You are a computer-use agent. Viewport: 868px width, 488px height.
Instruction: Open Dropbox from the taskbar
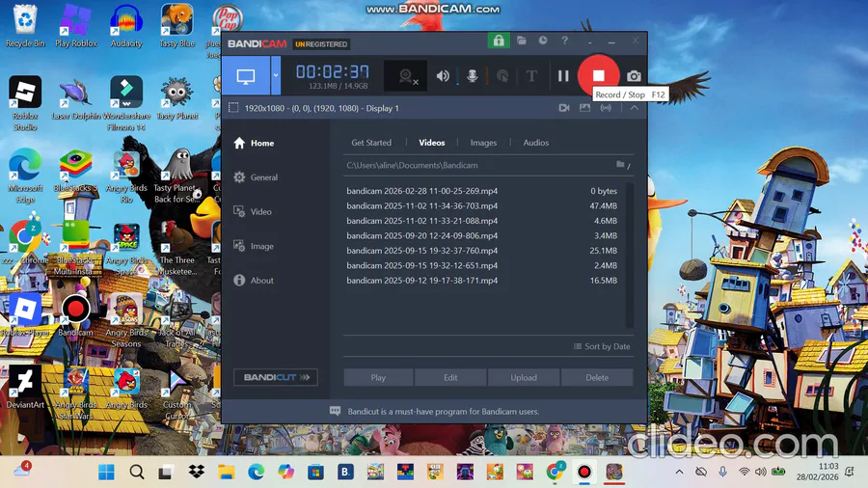(196, 472)
